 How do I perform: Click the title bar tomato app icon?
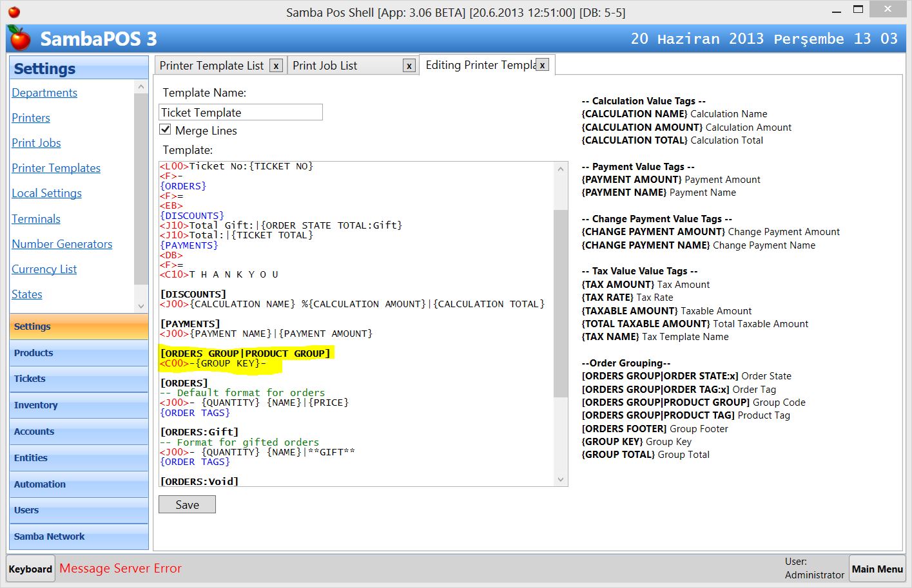(x=14, y=12)
